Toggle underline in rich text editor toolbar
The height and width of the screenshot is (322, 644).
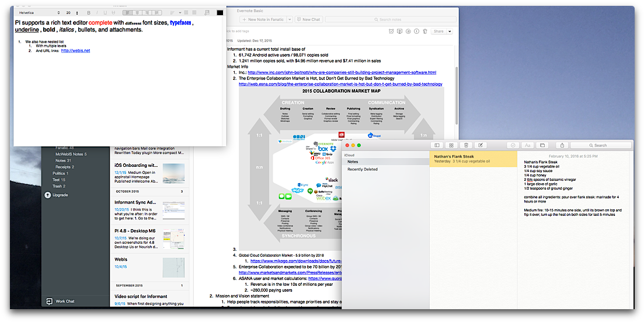click(105, 13)
